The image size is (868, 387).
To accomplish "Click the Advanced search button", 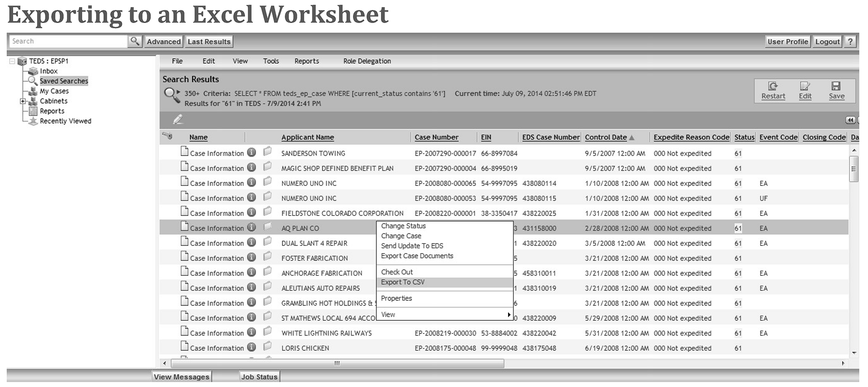I will (163, 41).
